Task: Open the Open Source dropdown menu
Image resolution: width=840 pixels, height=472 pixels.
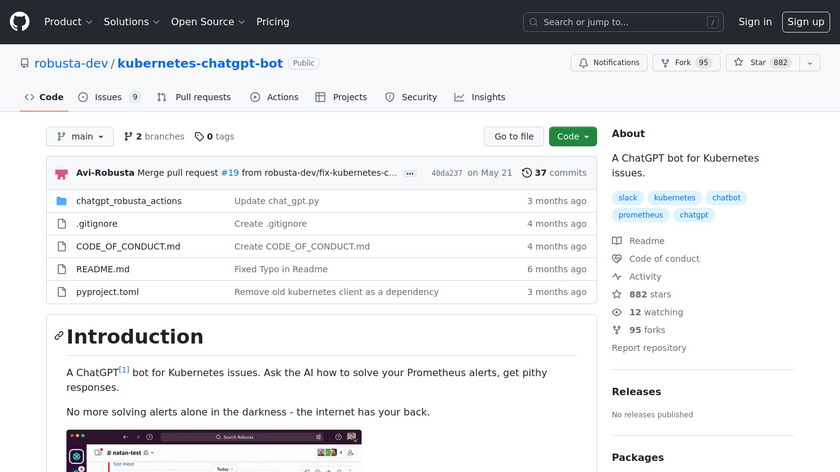Action: [x=208, y=22]
